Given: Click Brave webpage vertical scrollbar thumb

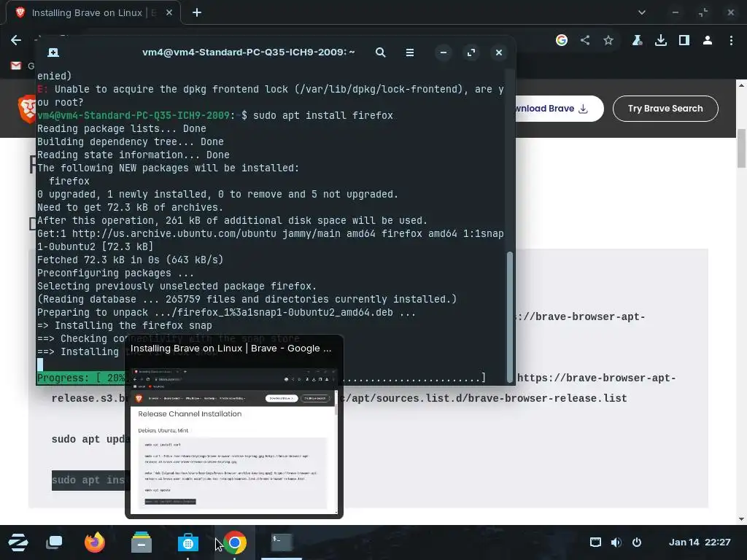Looking at the screenshot, I should (x=741, y=148).
